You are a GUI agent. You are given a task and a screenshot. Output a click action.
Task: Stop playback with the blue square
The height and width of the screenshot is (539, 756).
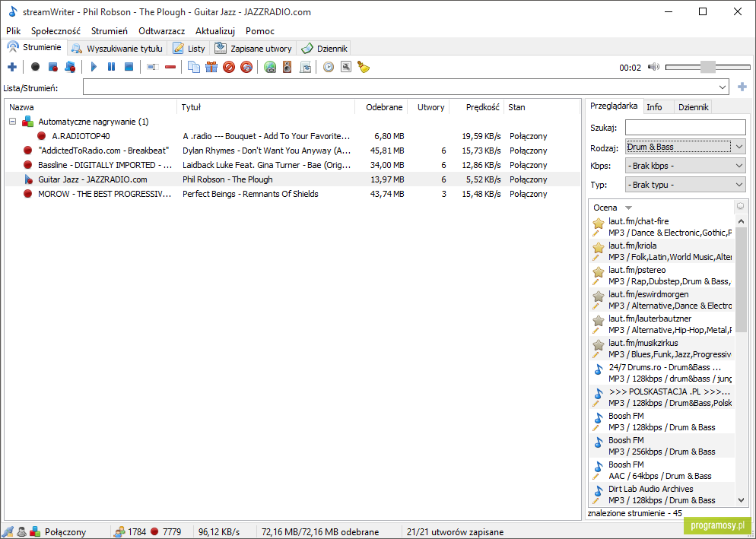point(129,67)
